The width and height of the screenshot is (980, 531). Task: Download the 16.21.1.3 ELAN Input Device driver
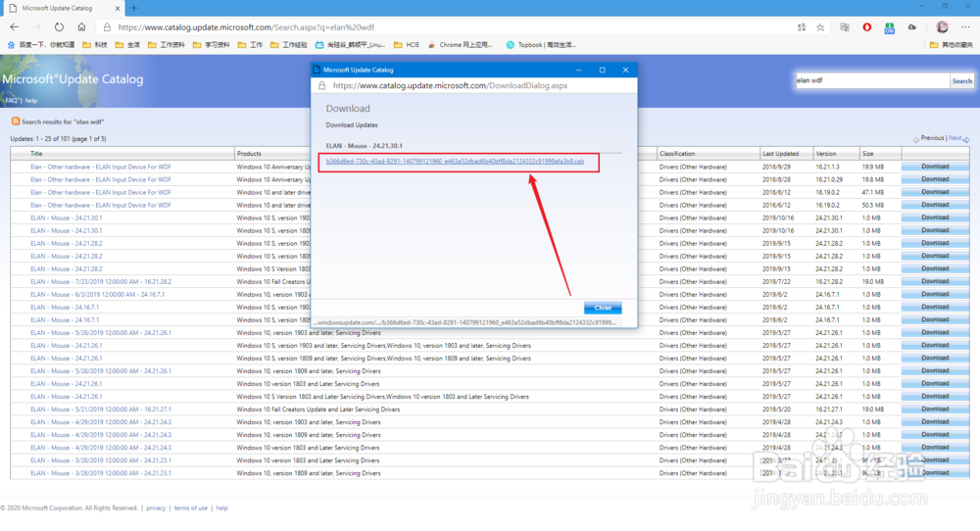[935, 167]
